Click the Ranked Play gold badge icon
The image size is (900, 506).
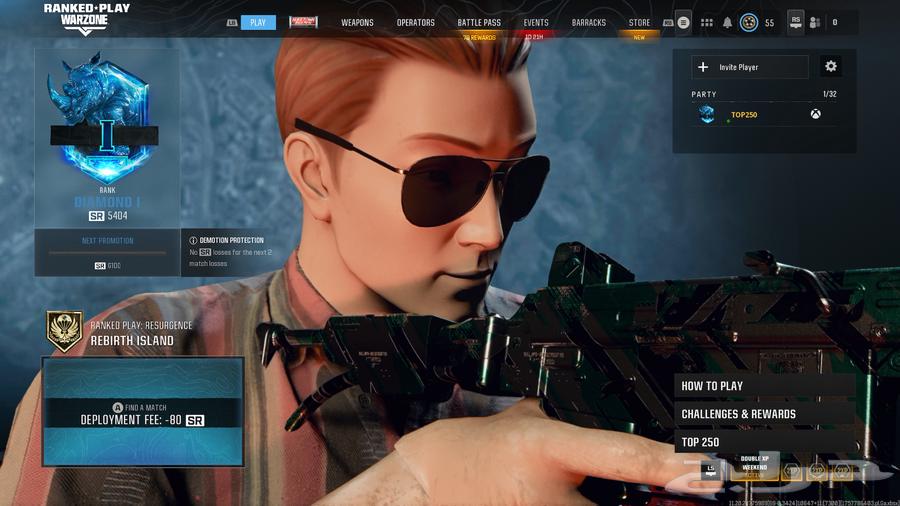[x=65, y=332]
